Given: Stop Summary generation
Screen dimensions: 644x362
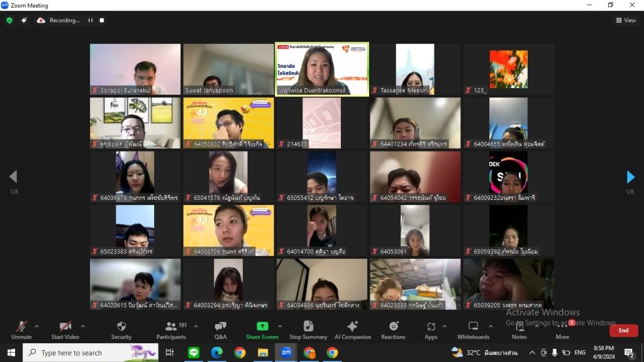Looking at the screenshot, I should point(308,331).
